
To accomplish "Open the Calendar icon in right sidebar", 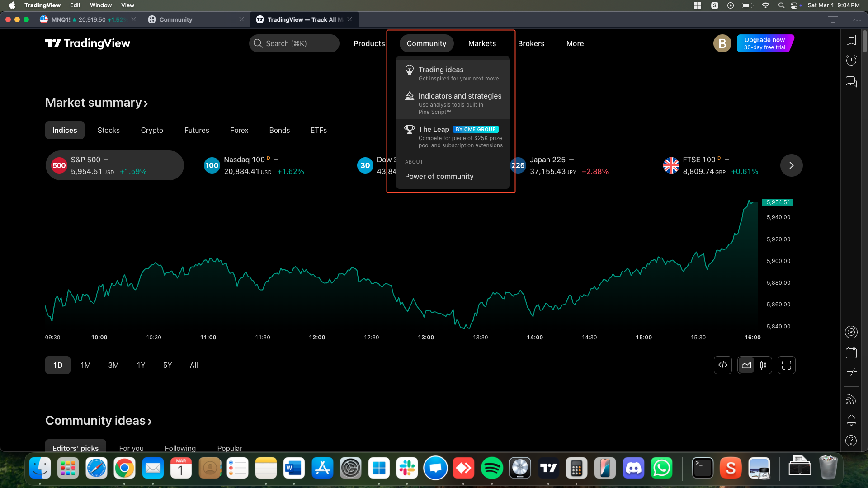I will click(x=851, y=352).
